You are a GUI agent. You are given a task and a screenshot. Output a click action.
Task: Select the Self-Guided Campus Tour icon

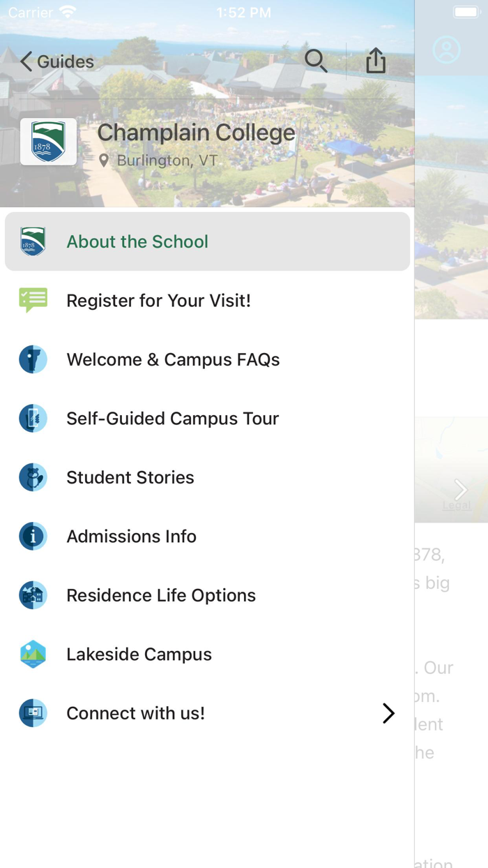(x=33, y=418)
